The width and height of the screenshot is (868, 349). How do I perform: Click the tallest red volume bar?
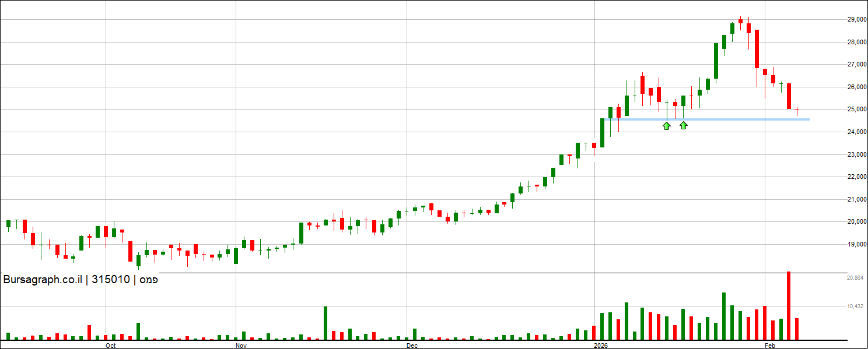click(x=789, y=306)
